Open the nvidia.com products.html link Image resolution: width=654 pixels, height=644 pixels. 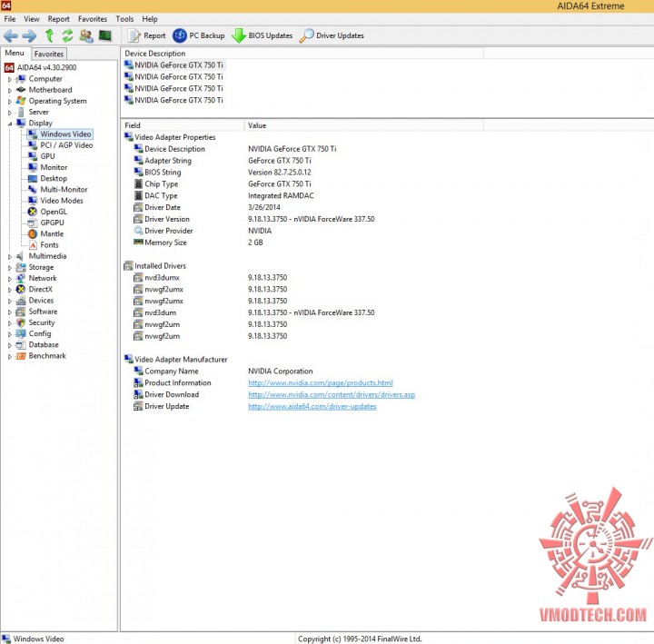pyautogui.click(x=321, y=383)
